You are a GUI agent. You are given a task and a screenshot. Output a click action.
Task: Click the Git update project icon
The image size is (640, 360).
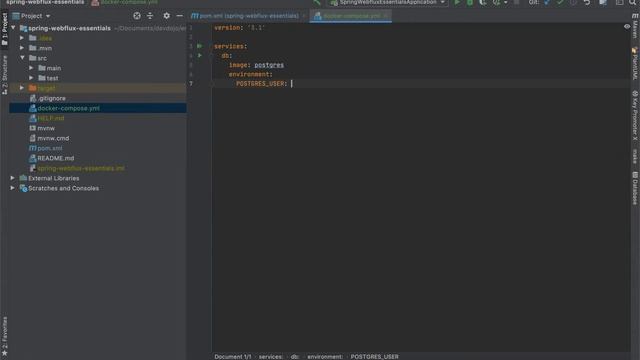point(547,2)
